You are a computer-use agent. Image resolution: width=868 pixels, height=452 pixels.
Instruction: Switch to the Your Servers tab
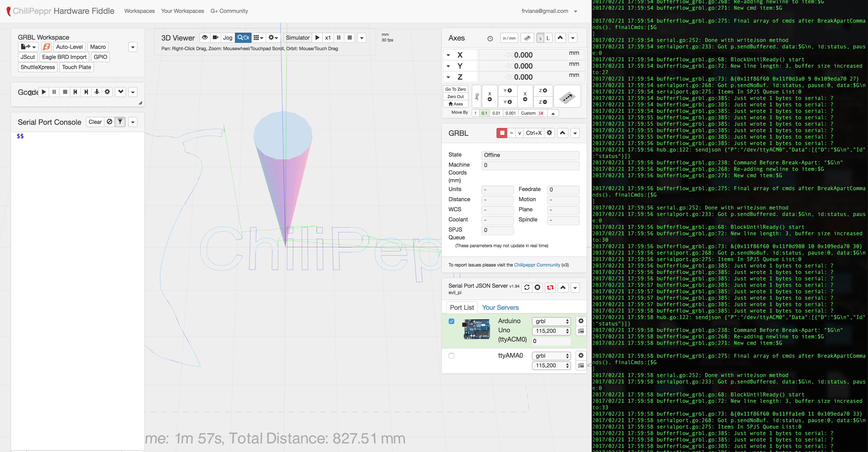[500, 307]
